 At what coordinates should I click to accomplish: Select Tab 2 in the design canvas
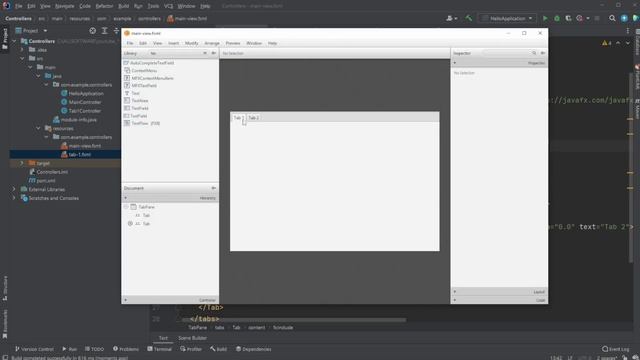pyautogui.click(x=253, y=118)
